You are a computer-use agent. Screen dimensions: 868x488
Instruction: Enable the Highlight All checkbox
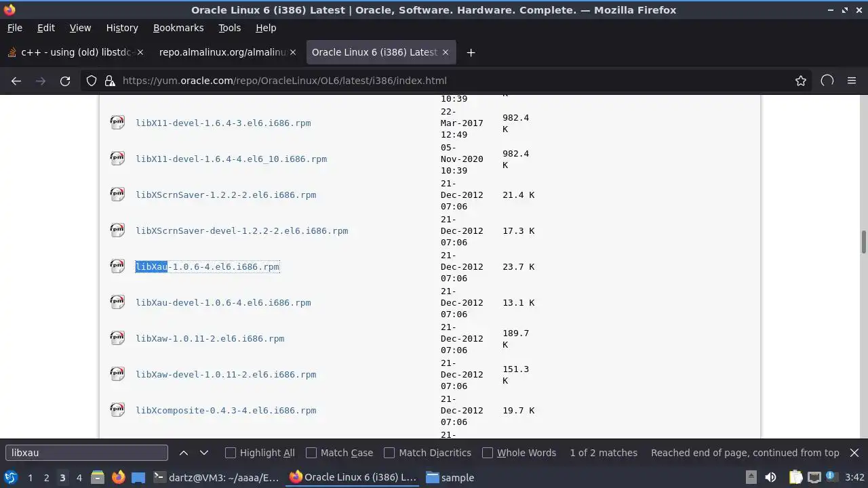(231, 453)
